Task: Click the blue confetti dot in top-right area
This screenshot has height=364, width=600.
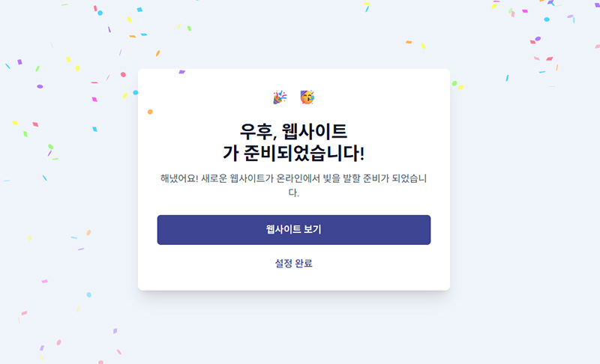Action: point(547,19)
